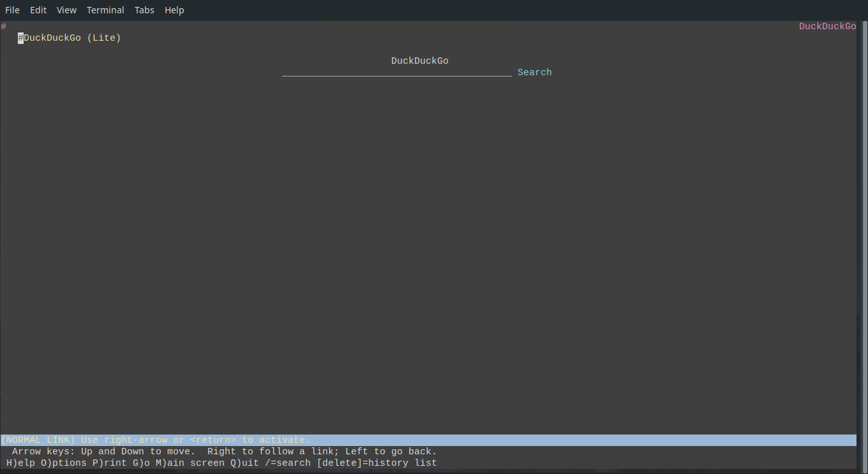Screen dimensions: 868x474
Task: Open the Terminal menu
Action: pyautogui.click(x=105, y=10)
